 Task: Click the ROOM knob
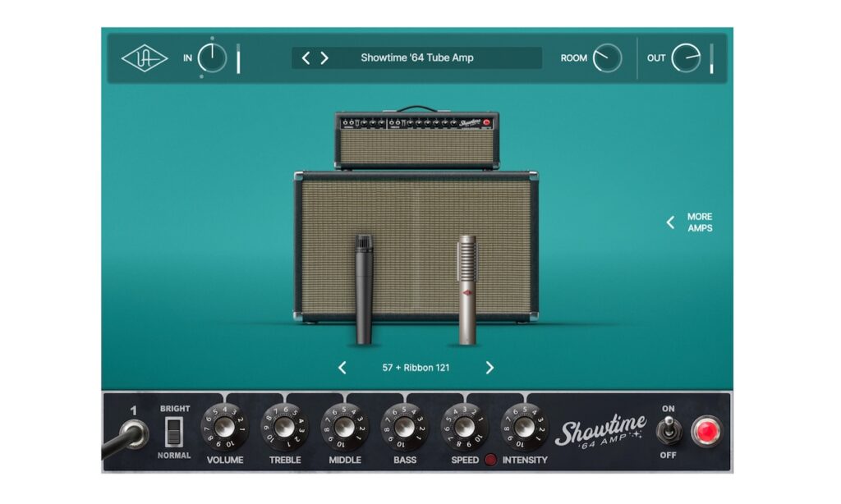pos(607,58)
